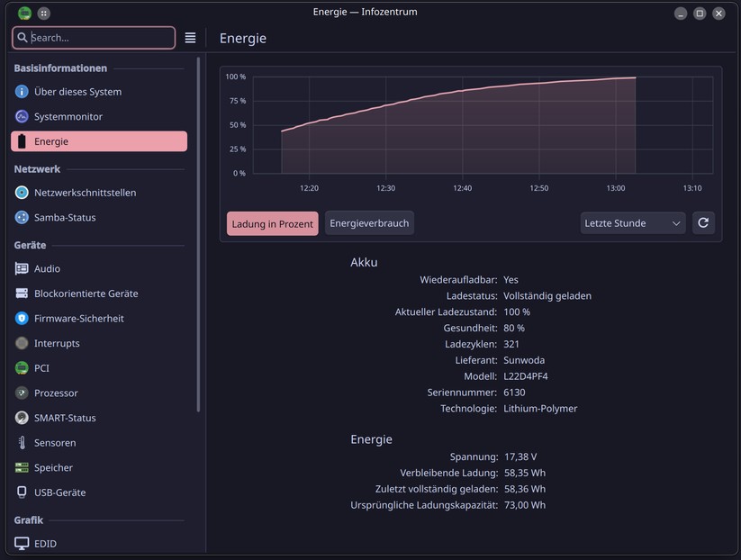The width and height of the screenshot is (741, 560).
Task: Select the Energie sidebar entry
Action: click(x=99, y=141)
